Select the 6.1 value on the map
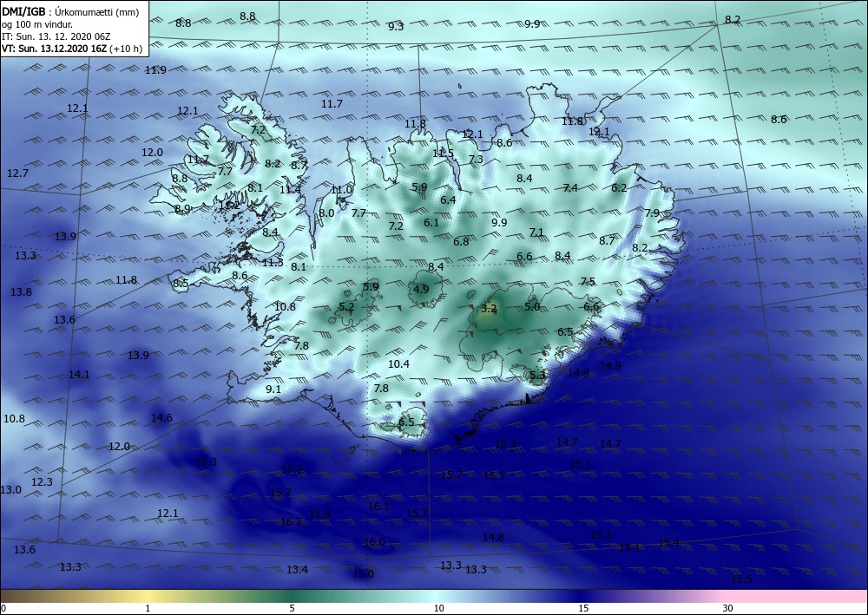 [x=431, y=222]
